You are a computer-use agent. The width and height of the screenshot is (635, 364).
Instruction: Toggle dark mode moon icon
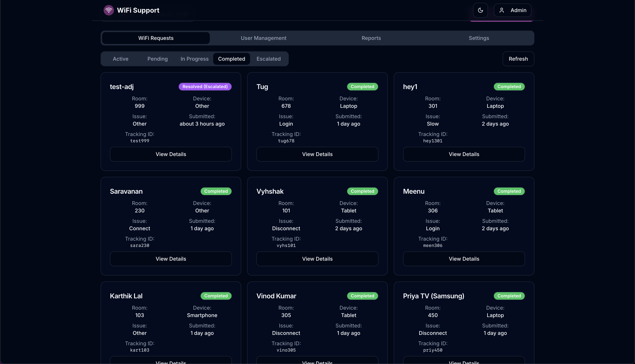pos(480,10)
